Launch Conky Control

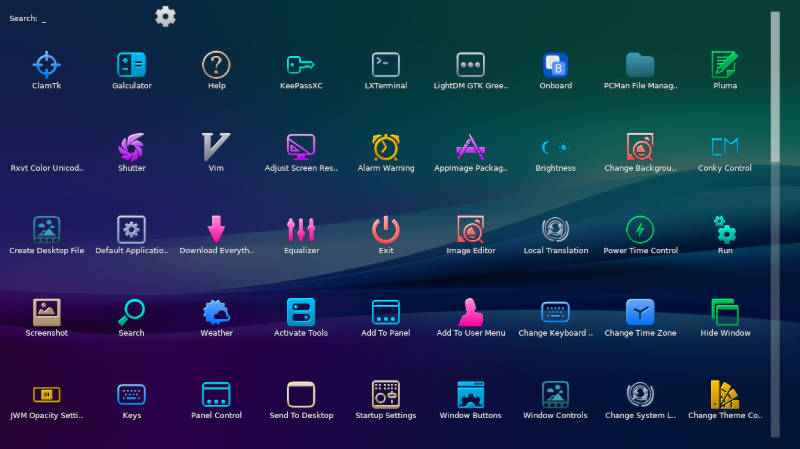[x=725, y=147]
